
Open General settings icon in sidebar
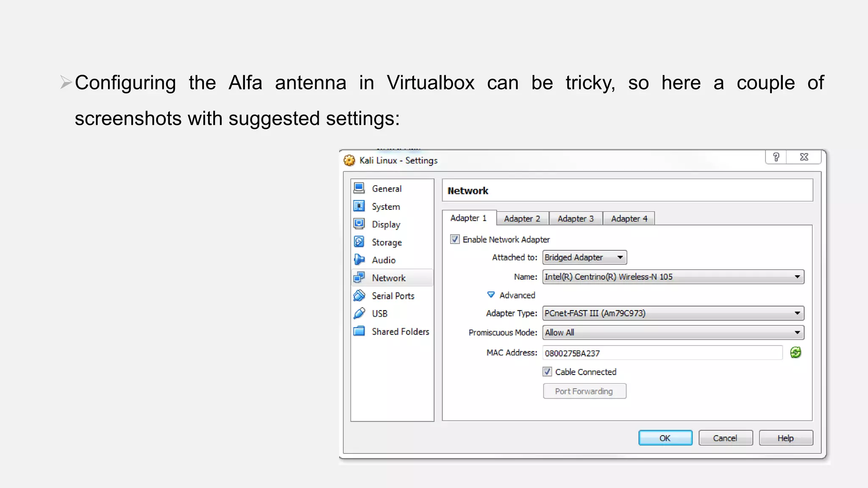click(x=359, y=188)
